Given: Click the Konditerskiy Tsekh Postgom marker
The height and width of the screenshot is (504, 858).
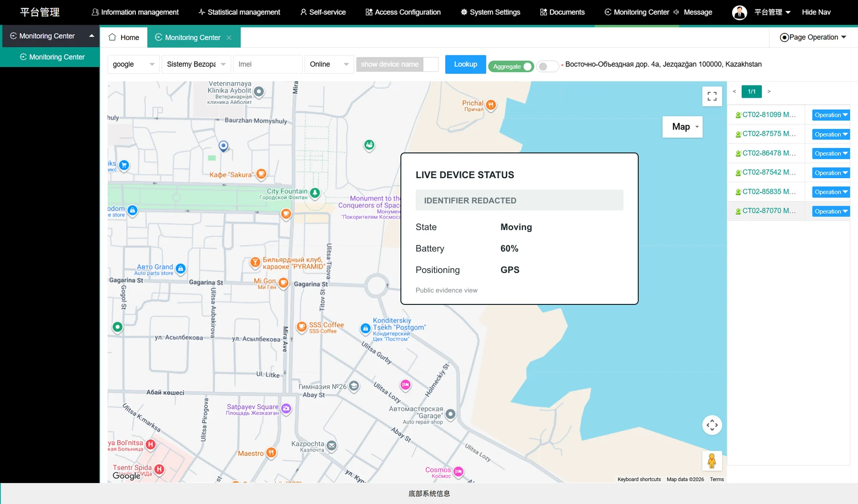Looking at the screenshot, I should tap(365, 328).
